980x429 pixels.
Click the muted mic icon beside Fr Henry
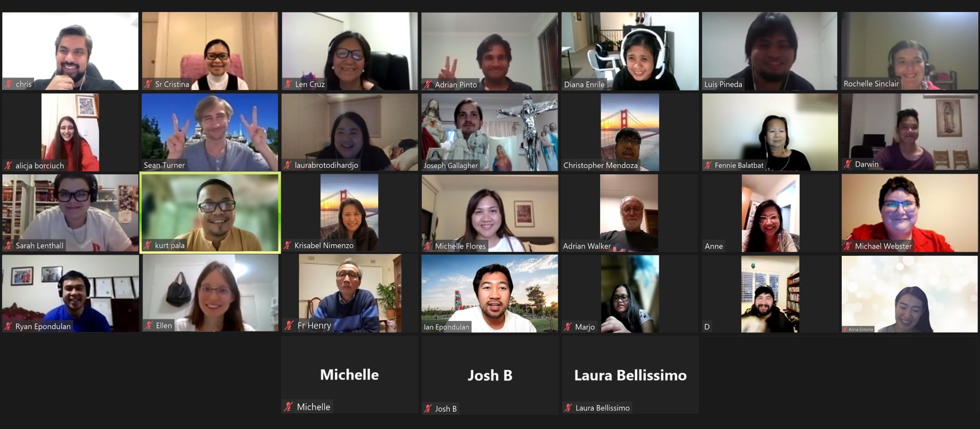[x=289, y=326]
